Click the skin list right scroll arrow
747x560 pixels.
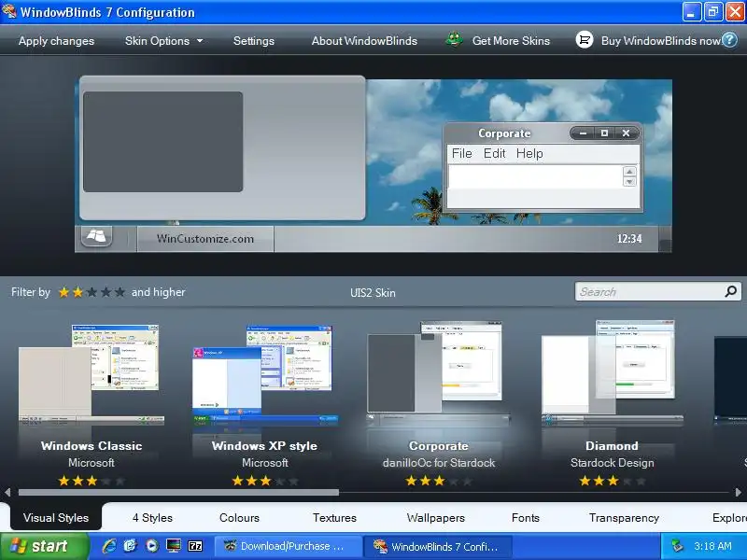[738, 492]
